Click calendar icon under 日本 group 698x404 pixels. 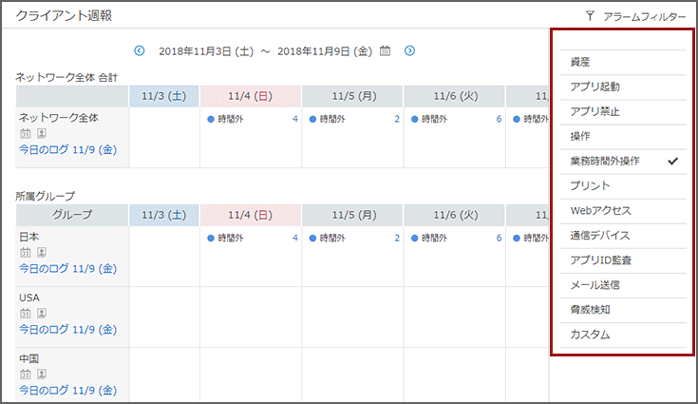tap(25, 252)
